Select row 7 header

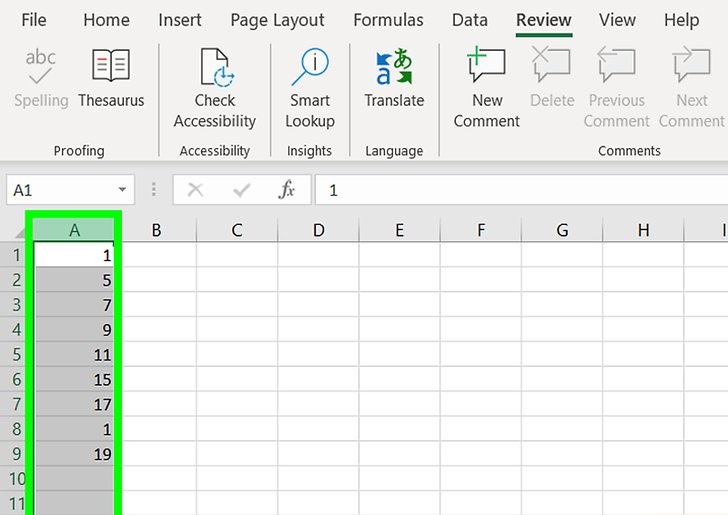(16, 404)
